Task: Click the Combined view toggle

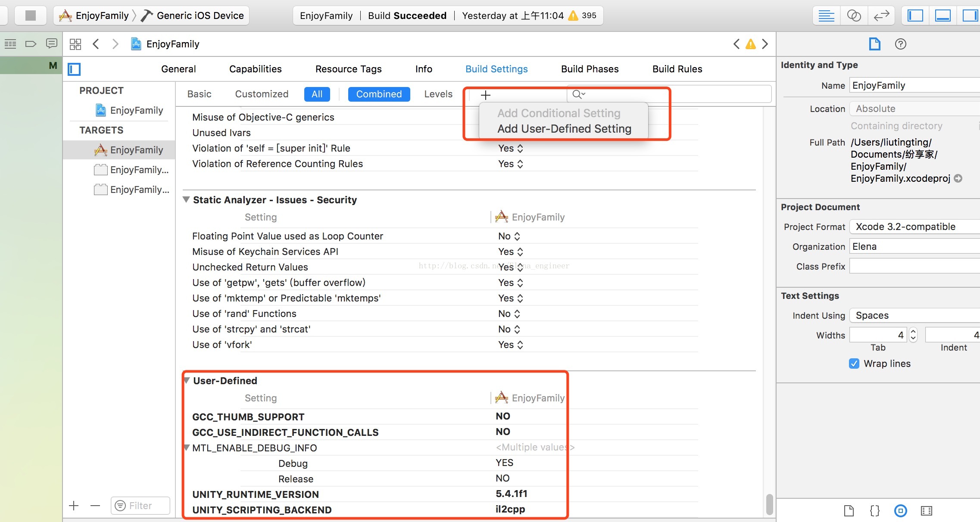Action: click(x=379, y=94)
